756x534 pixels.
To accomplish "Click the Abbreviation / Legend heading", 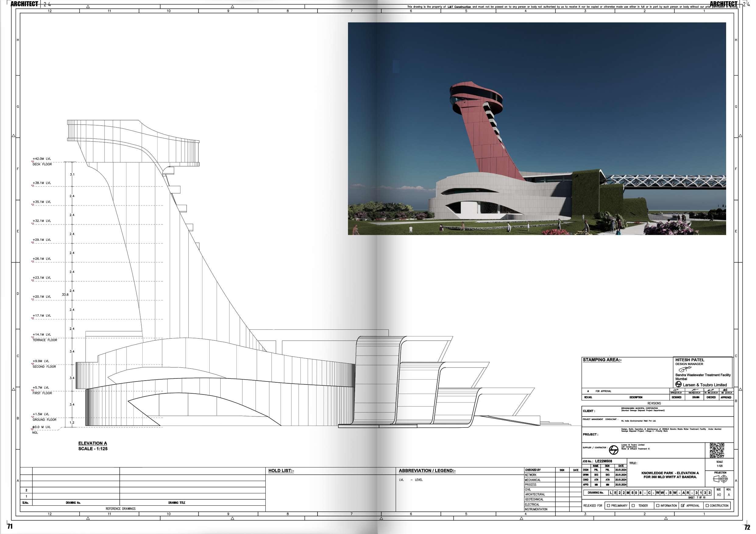I will click(427, 470).
